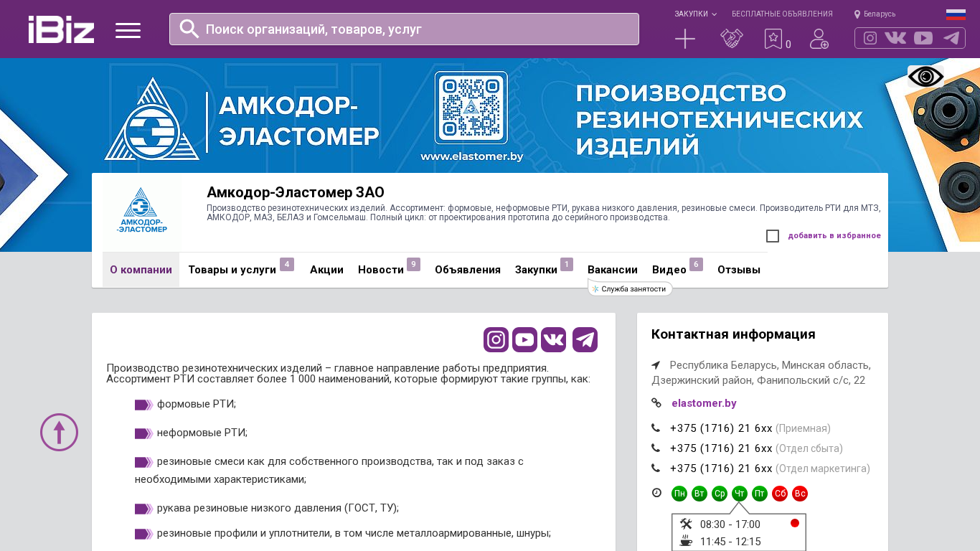Open Instagram icon in header

[870, 38]
